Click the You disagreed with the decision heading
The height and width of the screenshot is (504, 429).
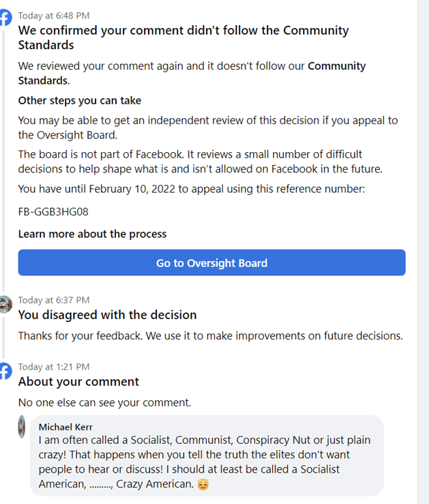107,315
